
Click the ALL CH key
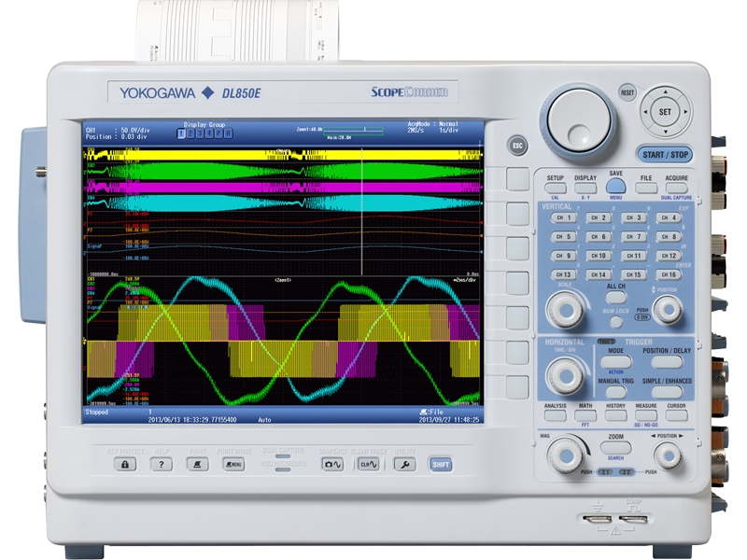click(616, 298)
